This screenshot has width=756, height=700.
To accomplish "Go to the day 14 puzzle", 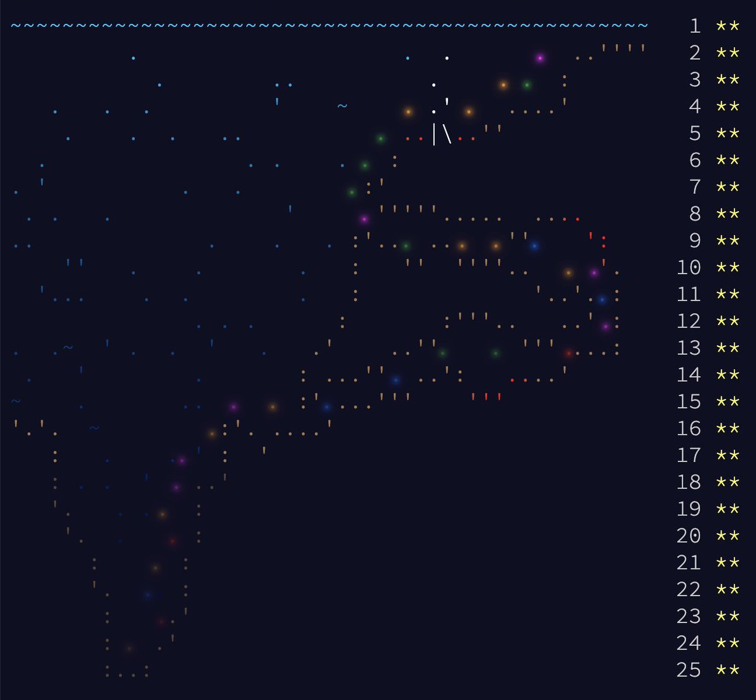I will click(689, 374).
